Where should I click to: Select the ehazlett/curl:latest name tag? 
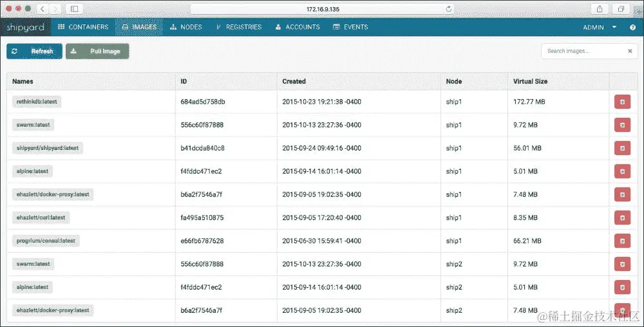pyautogui.click(x=41, y=218)
